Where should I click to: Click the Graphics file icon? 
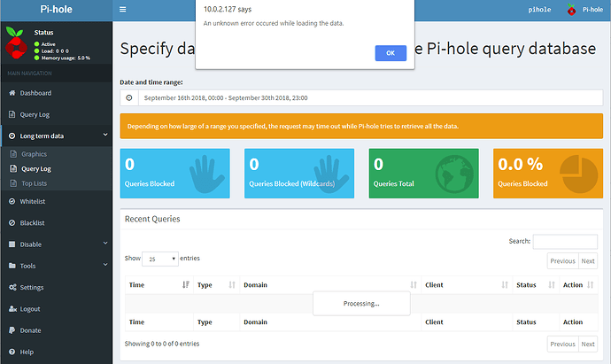[13, 154]
